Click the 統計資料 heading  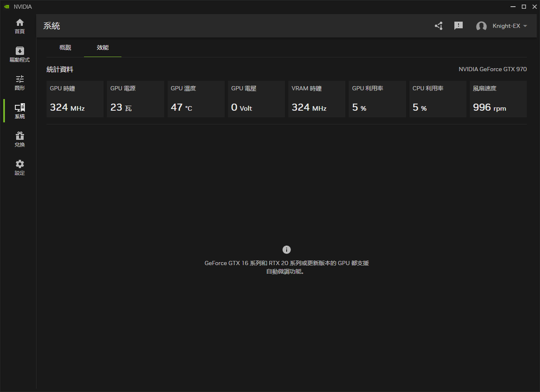[60, 69]
